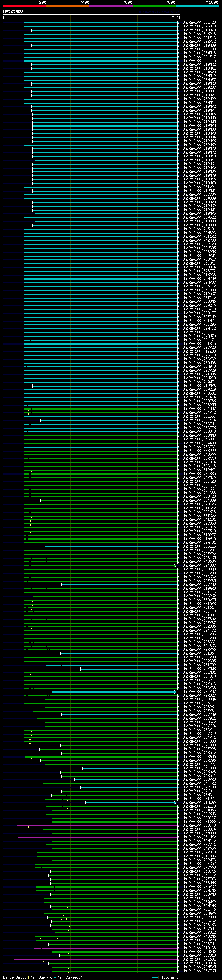Image resolution: width=222 pixels, height=980 pixels.
Task: Select hit label UniRef100_O81364
Action: tap(199, 654)
